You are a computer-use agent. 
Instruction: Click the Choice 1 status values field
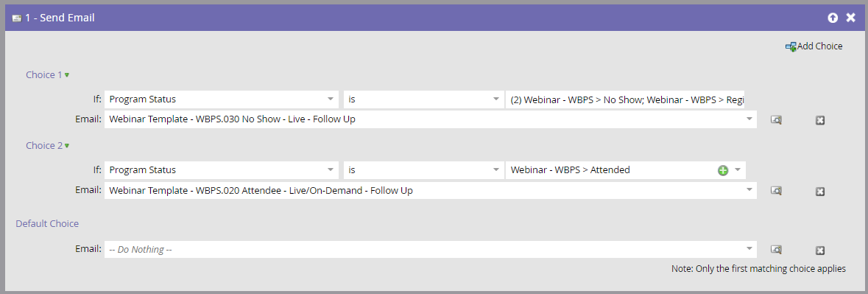click(626, 99)
